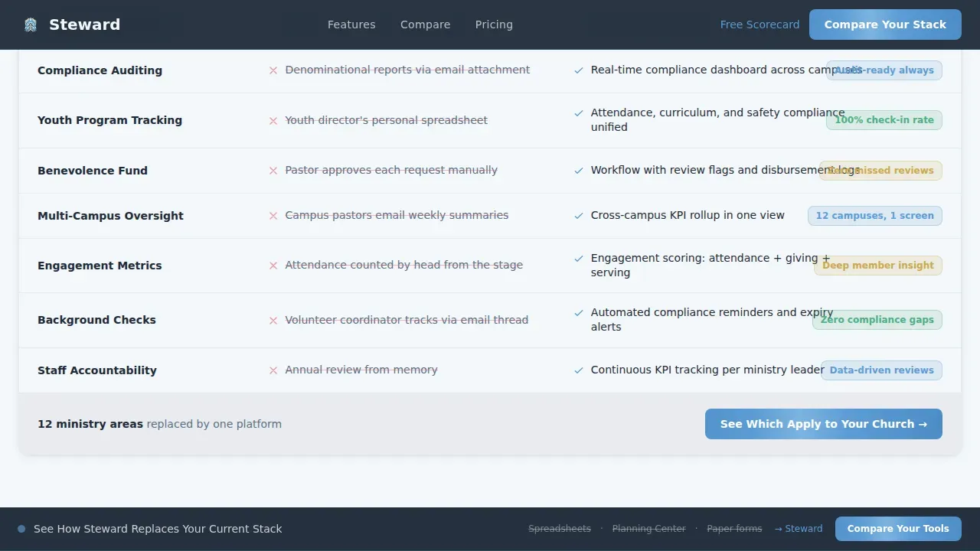Image resolution: width=980 pixels, height=551 pixels.
Task: Click the checkmark by Real-time compliance dashboard
Action: (579, 70)
